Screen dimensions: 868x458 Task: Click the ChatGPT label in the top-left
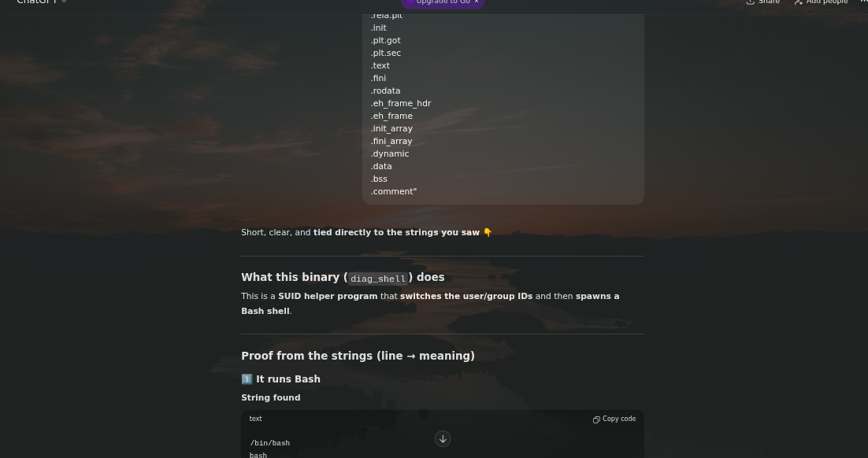pyautogui.click(x=36, y=2)
